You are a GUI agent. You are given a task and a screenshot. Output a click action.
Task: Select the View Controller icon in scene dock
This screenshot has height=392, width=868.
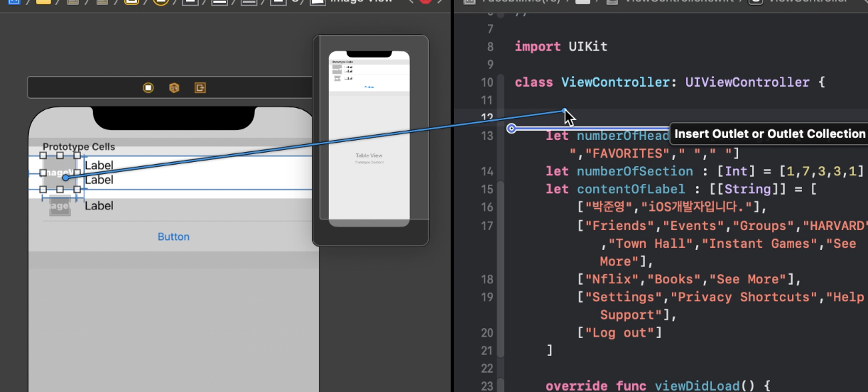coord(148,87)
